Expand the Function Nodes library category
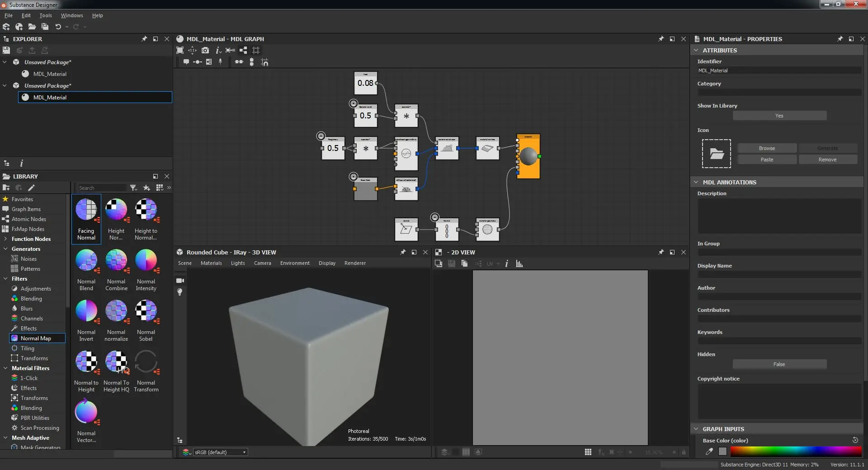868x470 pixels. click(x=5, y=239)
